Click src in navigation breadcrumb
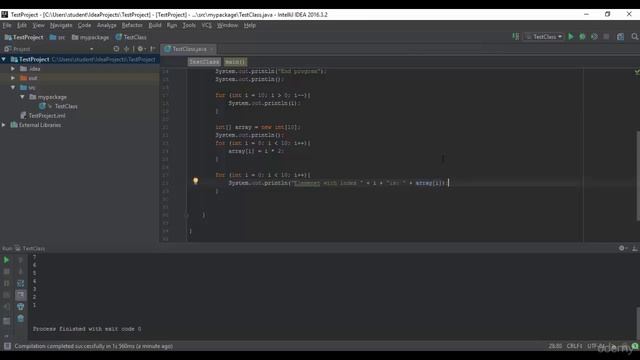640x360 pixels. 58,37
